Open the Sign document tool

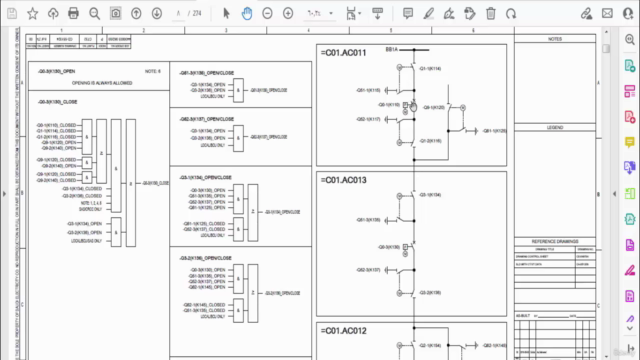[x=449, y=13]
